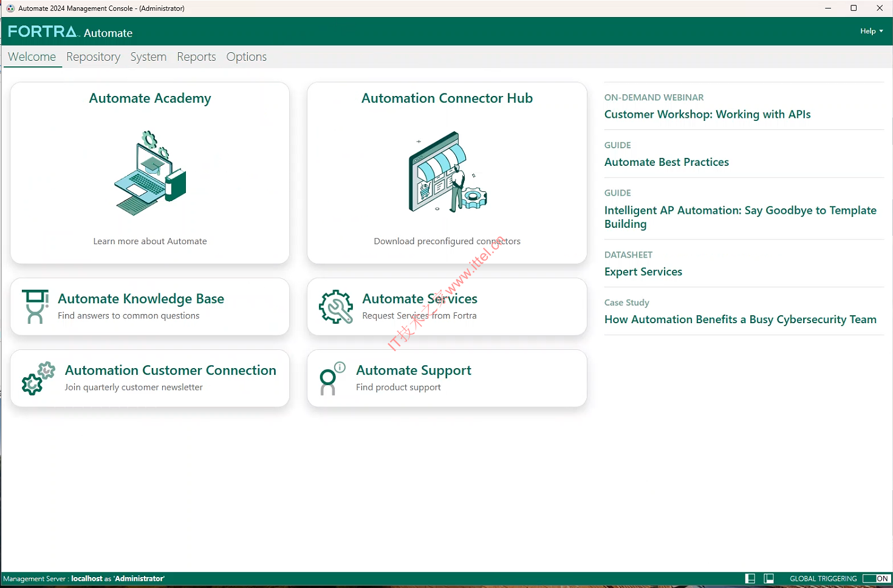
Task: Open Intelligent AP Automation guide link
Action: (x=741, y=217)
